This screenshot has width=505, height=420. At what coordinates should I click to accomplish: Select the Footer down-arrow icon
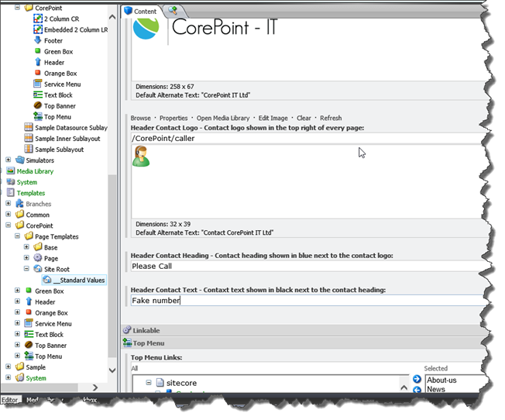pos(38,40)
